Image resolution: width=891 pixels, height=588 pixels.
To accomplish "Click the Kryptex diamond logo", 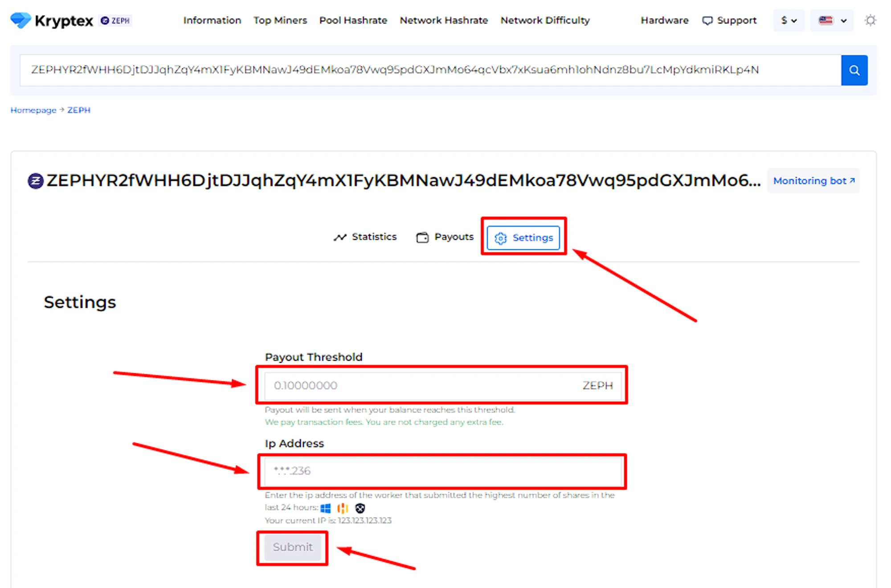I will (20, 20).
